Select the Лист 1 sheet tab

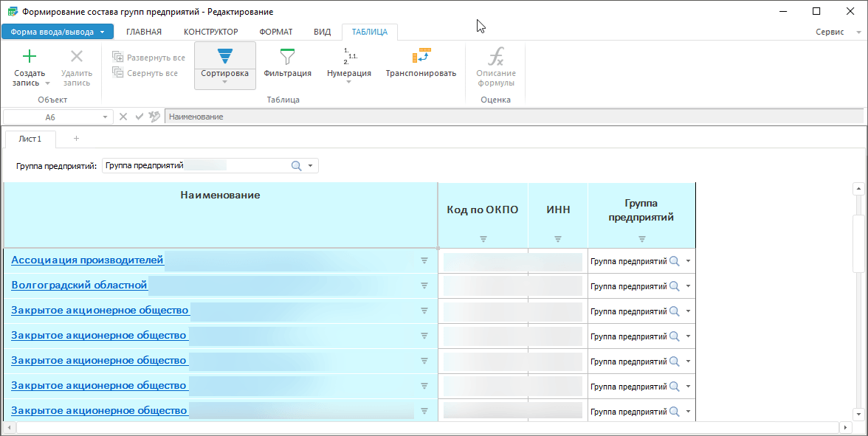[30, 139]
